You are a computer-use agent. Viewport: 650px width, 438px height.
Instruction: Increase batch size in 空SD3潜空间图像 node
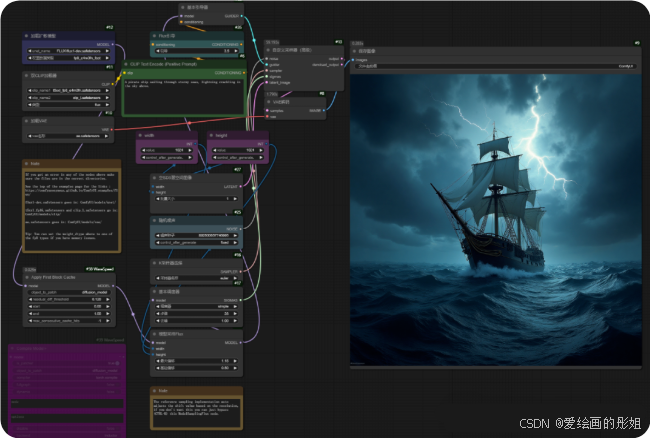(x=235, y=199)
